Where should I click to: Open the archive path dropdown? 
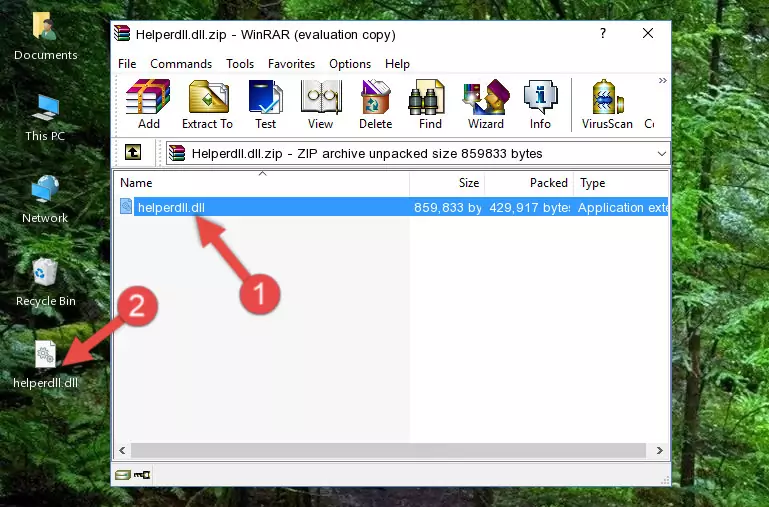tap(662, 153)
